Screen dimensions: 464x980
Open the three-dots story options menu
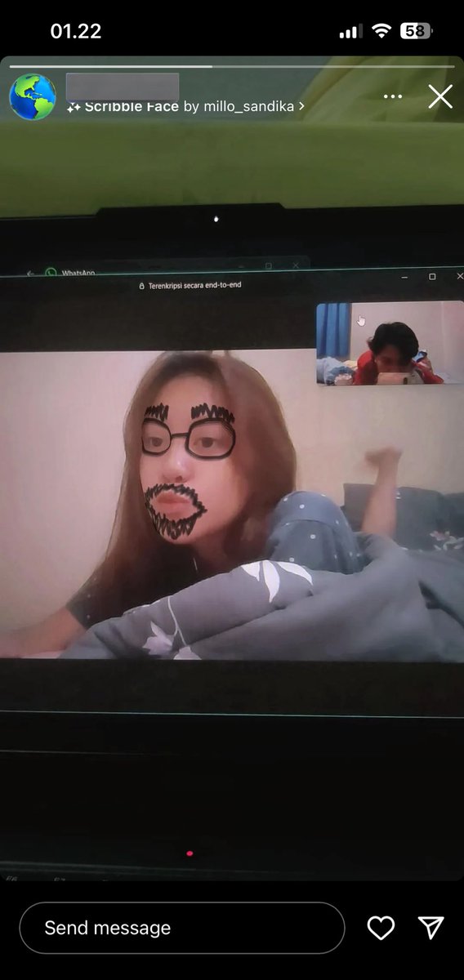pos(393,96)
